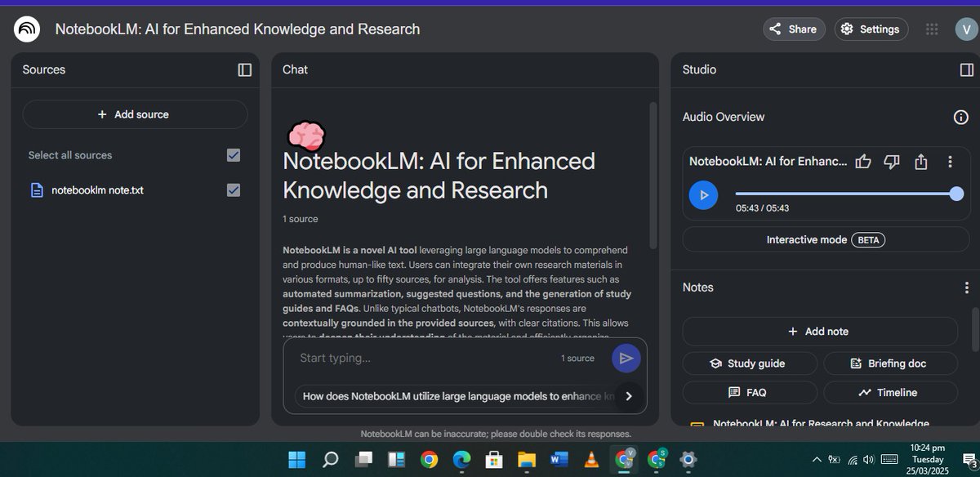The height and width of the screenshot is (477, 980).
Task: Generate a Timeline
Action: (890, 393)
